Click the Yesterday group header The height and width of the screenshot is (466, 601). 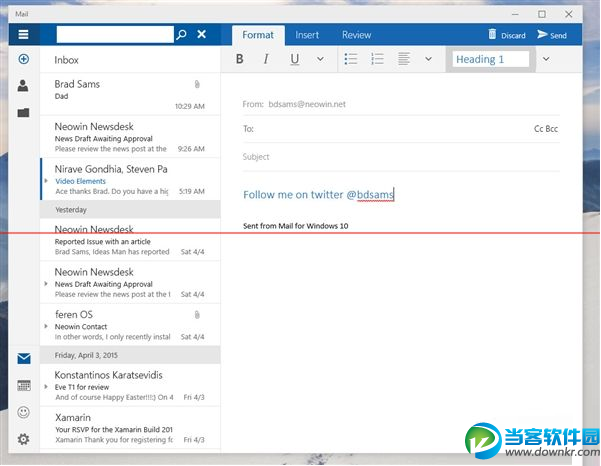click(x=130, y=210)
